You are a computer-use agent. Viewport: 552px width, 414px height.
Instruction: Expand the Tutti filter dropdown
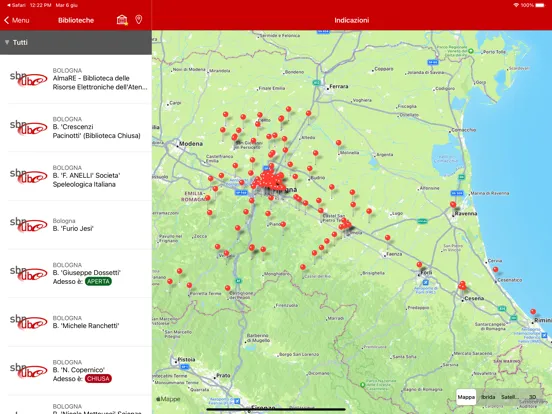pyautogui.click(x=76, y=42)
